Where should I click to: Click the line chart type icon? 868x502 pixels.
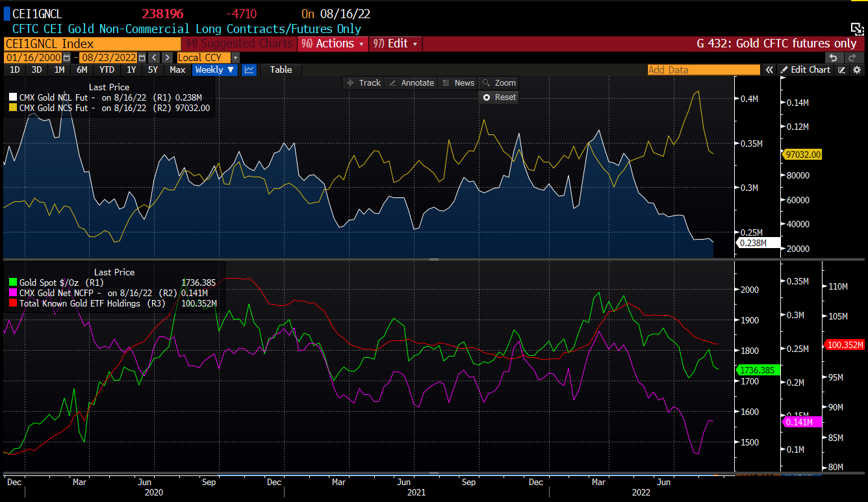249,69
